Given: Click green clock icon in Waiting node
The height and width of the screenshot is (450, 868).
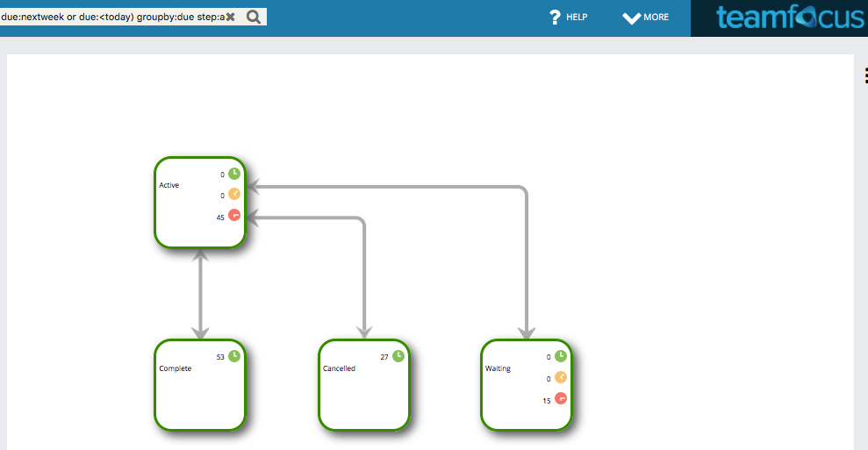Looking at the screenshot, I should 561,356.
